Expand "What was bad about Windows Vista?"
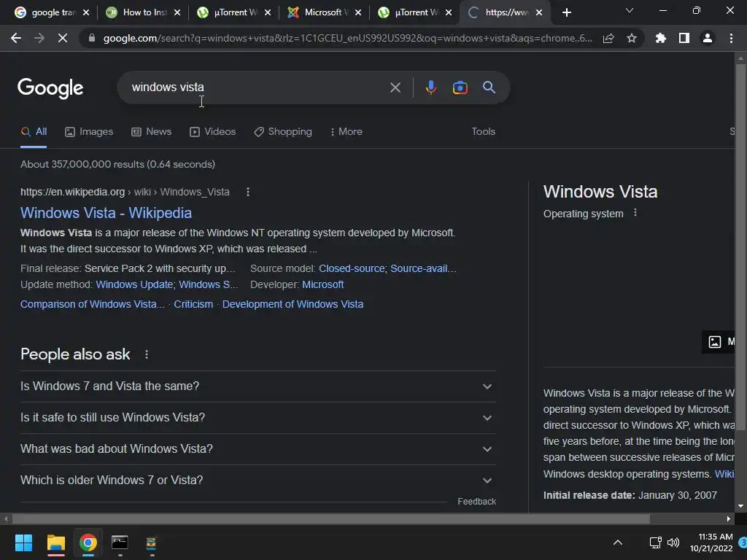Viewport: 747px width, 560px height. 258,449
